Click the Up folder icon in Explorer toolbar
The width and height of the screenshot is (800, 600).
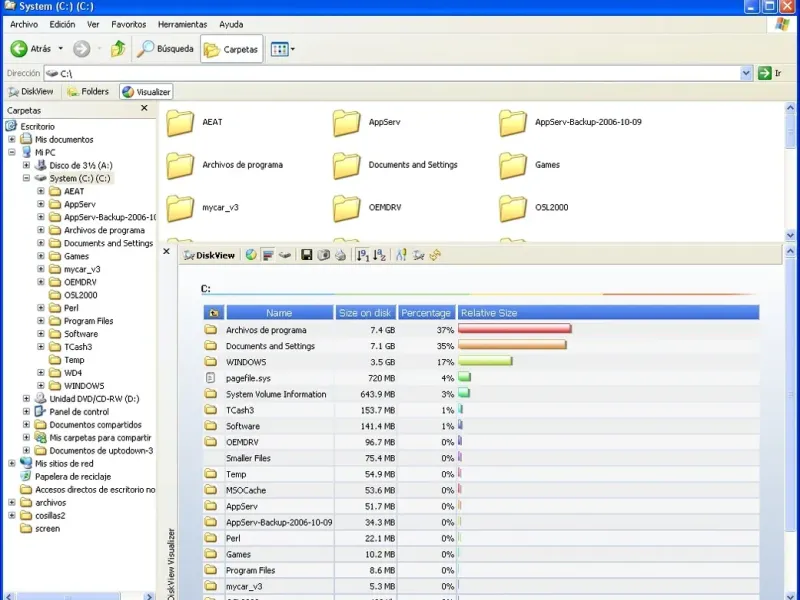point(118,48)
